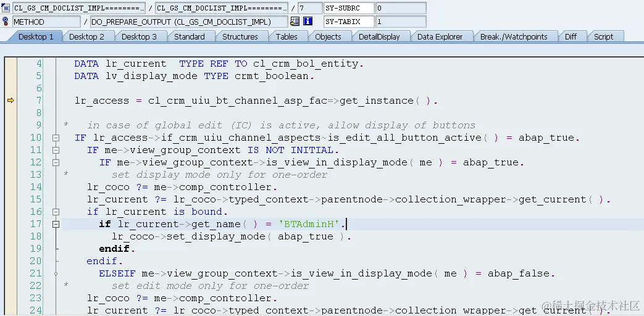Go to the Tables tab
Viewport: 644px width, 316px height.
pos(286,37)
